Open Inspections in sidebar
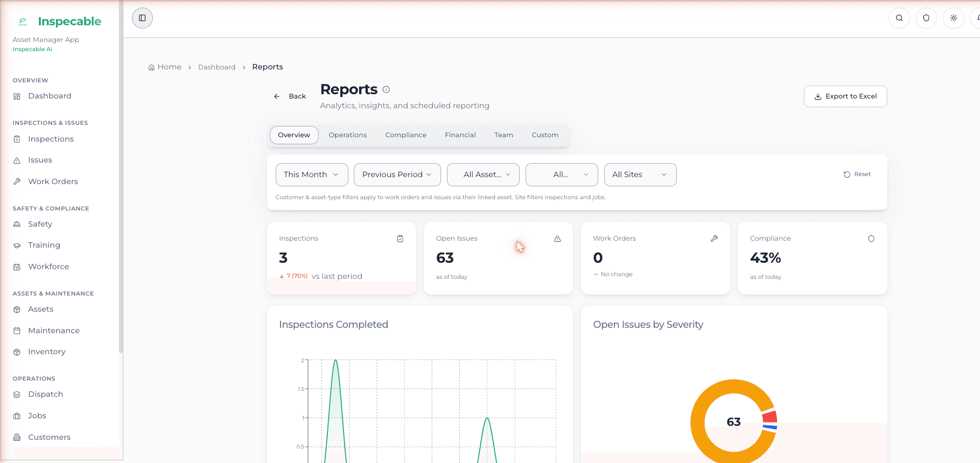 point(51,139)
